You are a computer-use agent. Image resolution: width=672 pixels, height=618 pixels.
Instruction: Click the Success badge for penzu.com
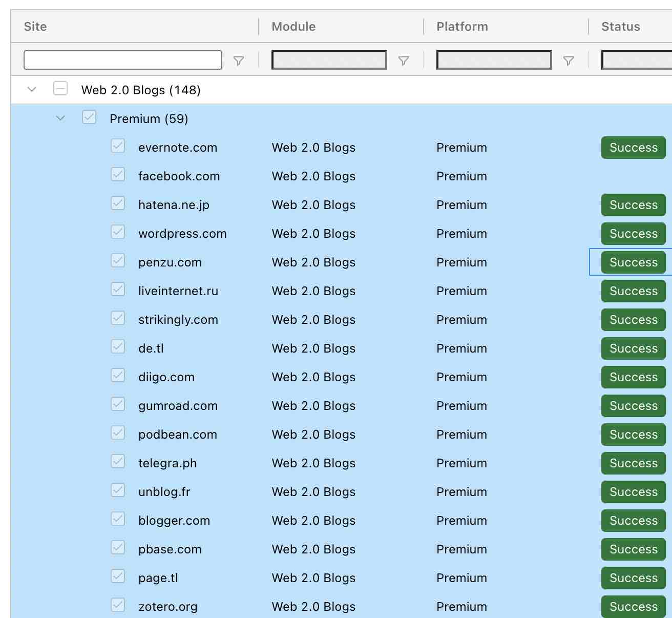pos(633,262)
